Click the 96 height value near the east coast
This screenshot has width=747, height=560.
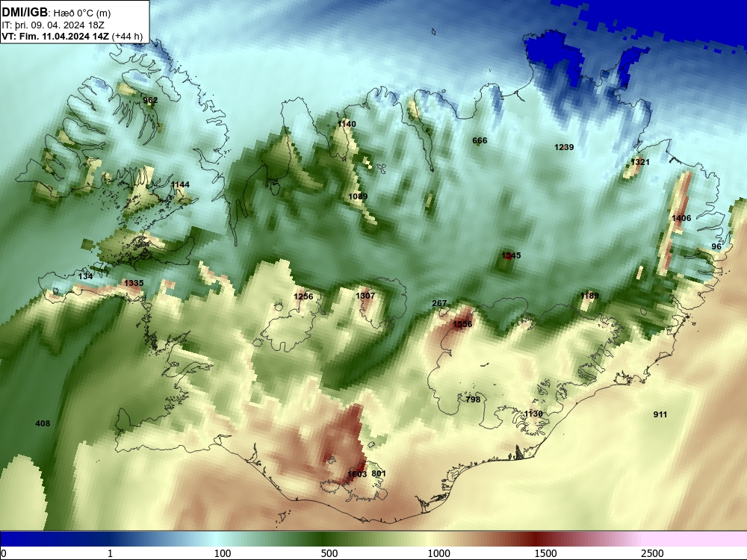point(716,246)
